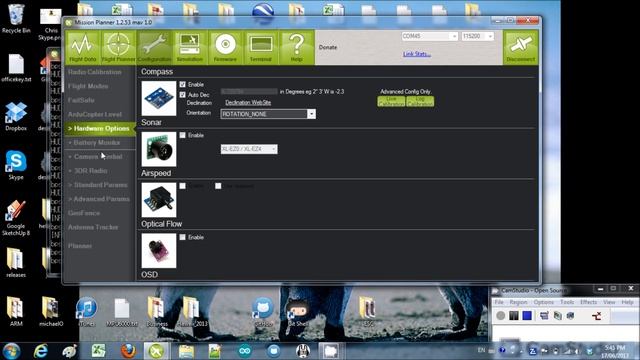Open the Simulation screen

pyautogui.click(x=189, y=47)
